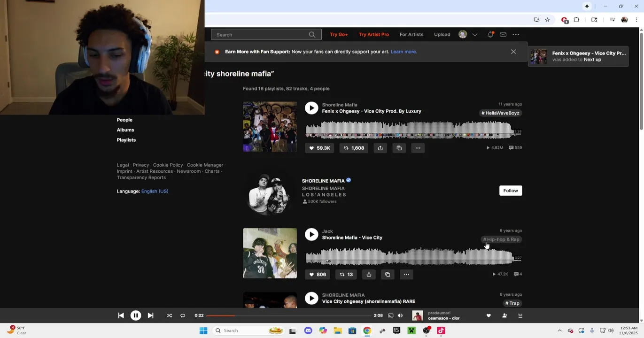644x338 pixels.
Task: Open Fenix x Ohgeesy track artwork
Action: click(x=270, y=127)
